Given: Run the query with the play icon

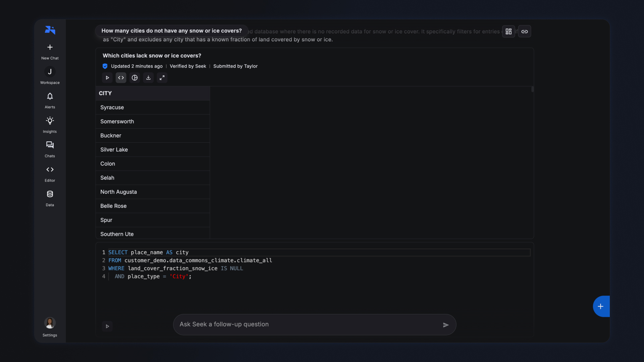Looking at the screenshot, I should point(107,78).
